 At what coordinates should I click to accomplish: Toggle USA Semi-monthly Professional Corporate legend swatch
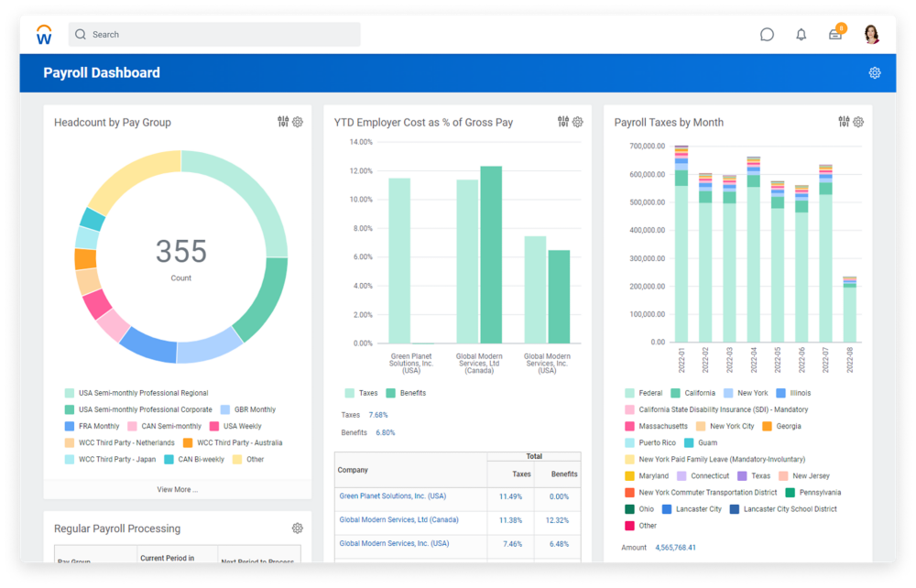pos(70,410)
